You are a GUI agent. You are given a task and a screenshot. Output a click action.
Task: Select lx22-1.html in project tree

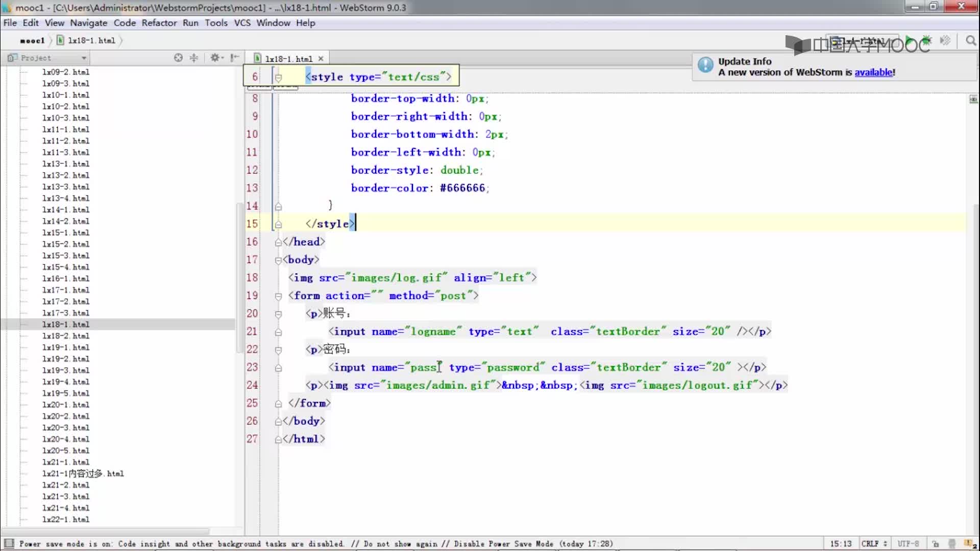(x=66, y=519)
